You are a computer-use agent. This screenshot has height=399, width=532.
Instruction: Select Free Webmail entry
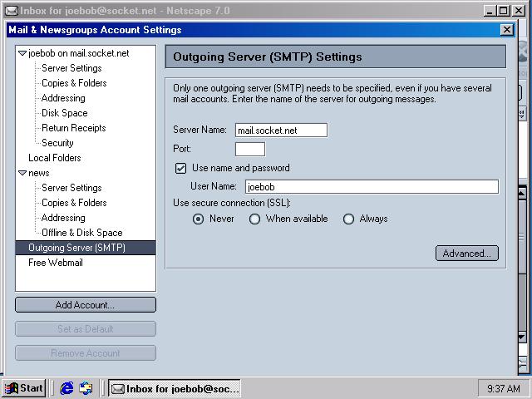point(56,263)
